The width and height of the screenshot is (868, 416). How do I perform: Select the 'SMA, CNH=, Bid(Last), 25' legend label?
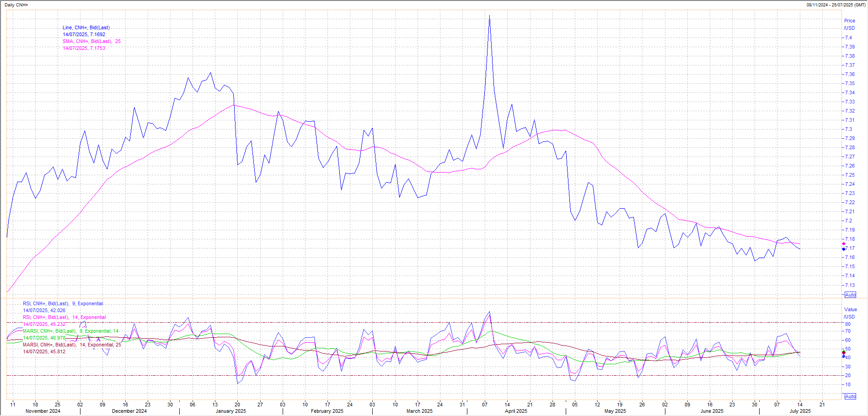tap(91, 41)
